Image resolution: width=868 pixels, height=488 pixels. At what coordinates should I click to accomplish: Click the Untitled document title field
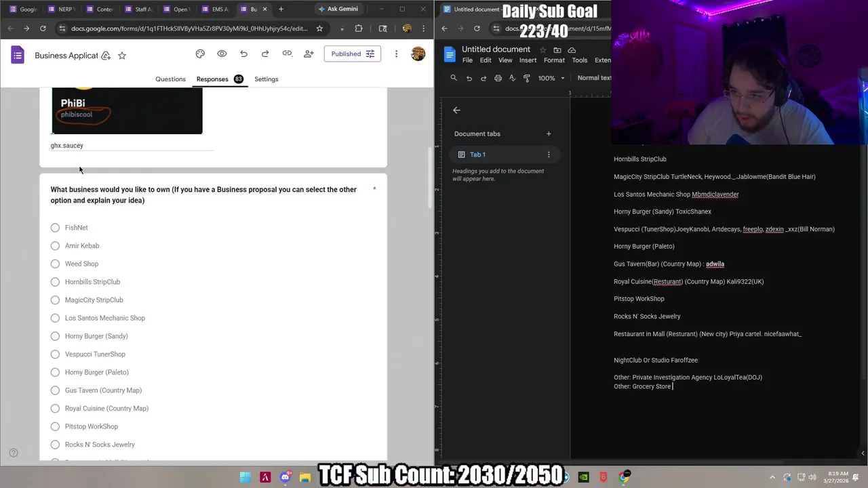(496, 49)
